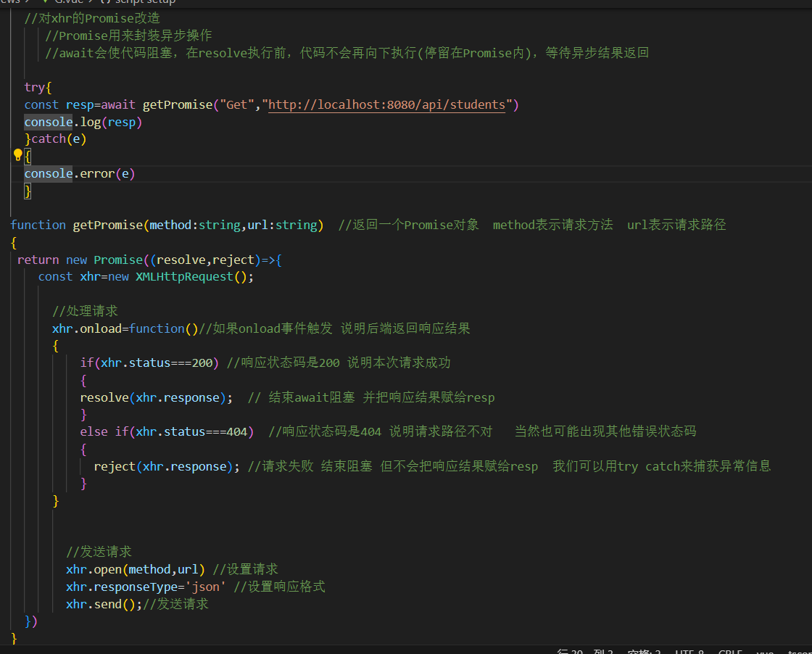Click "if(xhr.status===200)" condition
This screenshot has width=812, height=654.
(x=149, y=363)
